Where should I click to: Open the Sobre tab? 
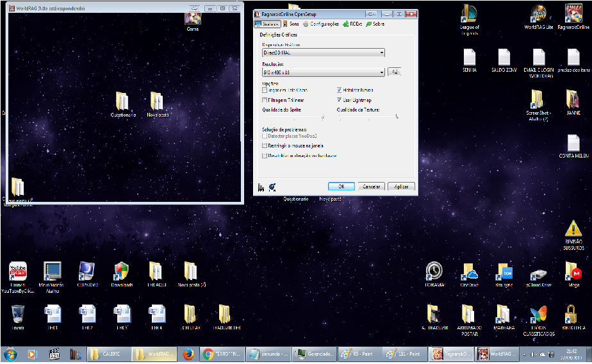pyautogui.click(x=375, y=24)
